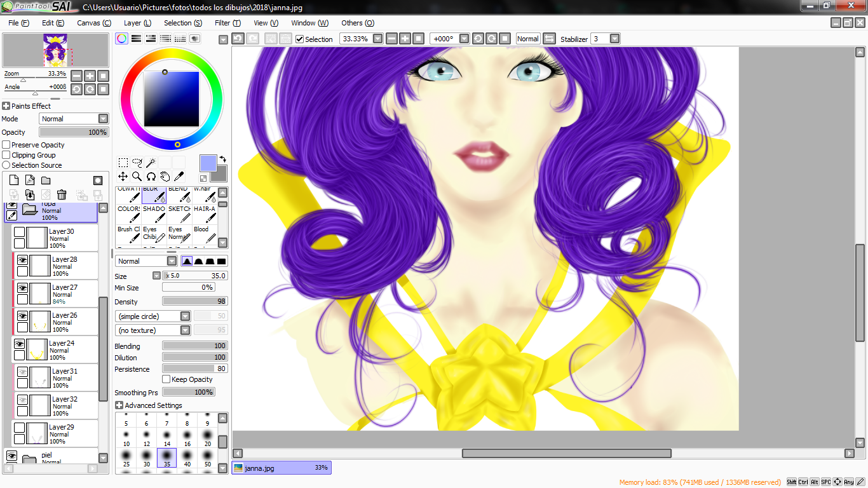
Task: Uncheck the Selection checkbox in toolbar
Action: pos(300,39)
